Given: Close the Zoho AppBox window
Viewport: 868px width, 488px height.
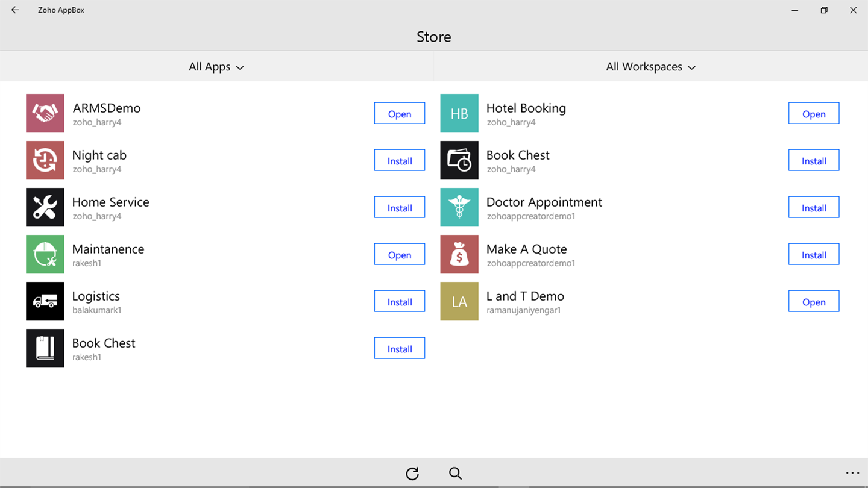Looking at the screenshot, I should (853, 10).
